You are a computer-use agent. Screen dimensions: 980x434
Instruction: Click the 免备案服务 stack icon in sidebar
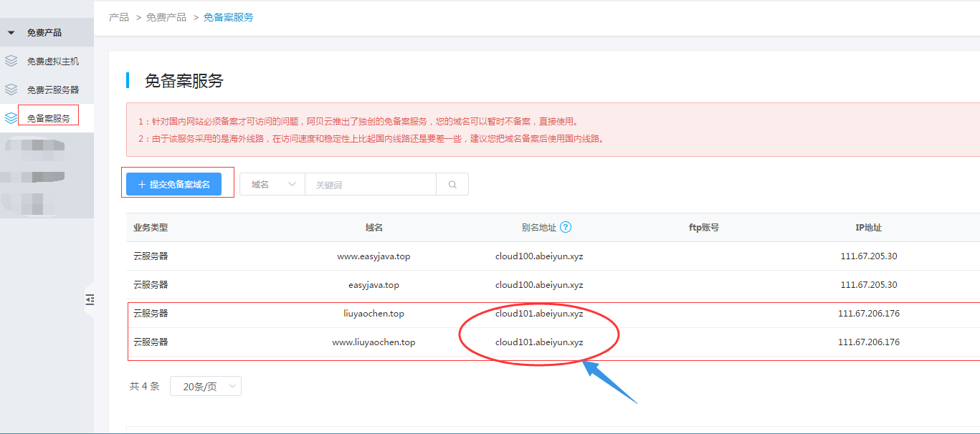(x=11, y=117)
